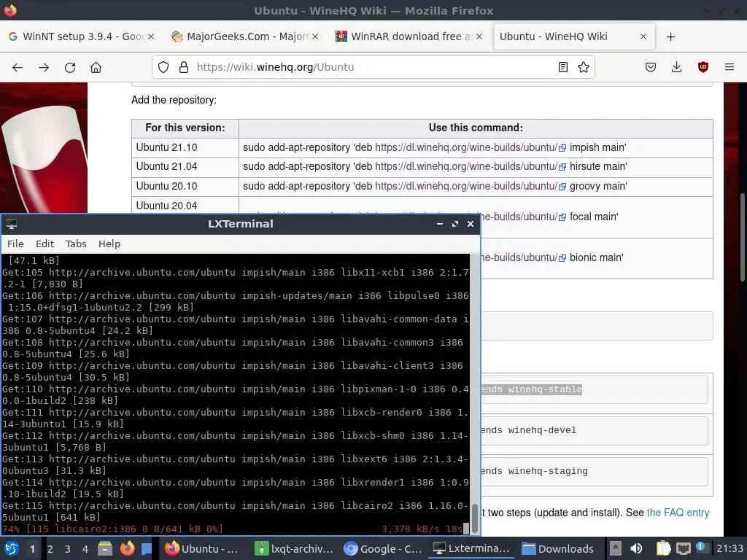Open the Firefox home page
The image size is (747, 560).
tap(96, 67)
